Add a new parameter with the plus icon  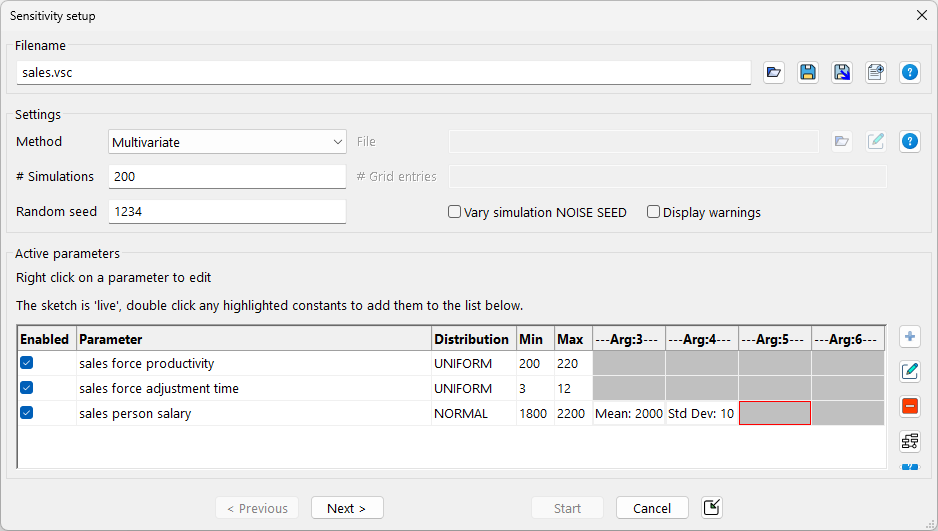(910, 337)
